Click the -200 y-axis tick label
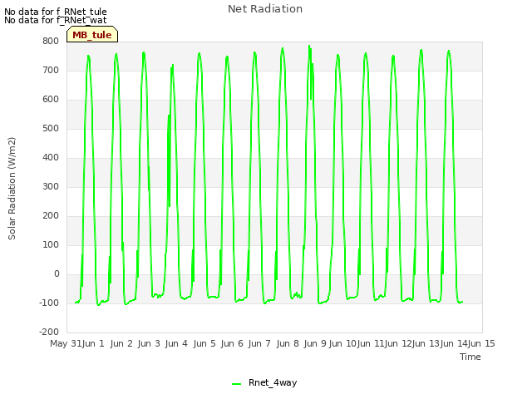This screenshot has height=399, width=532. pyautogui.click(x=49, y=332)
